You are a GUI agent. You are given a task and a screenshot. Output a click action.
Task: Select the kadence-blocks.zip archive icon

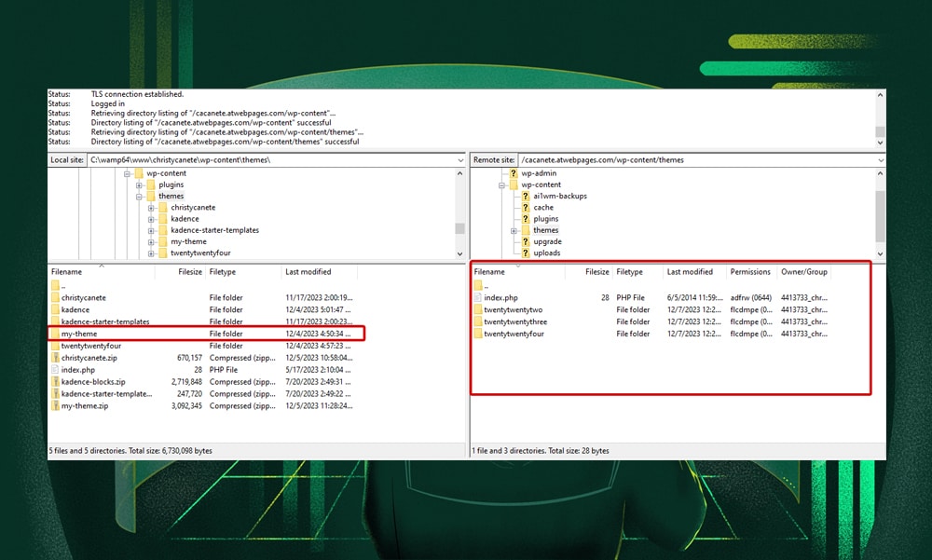[x=56, y=381]
